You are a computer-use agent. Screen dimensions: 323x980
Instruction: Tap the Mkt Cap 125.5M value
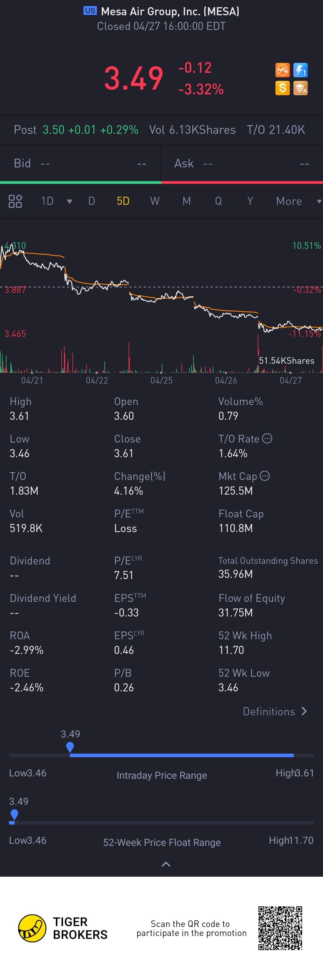[236, 491]
